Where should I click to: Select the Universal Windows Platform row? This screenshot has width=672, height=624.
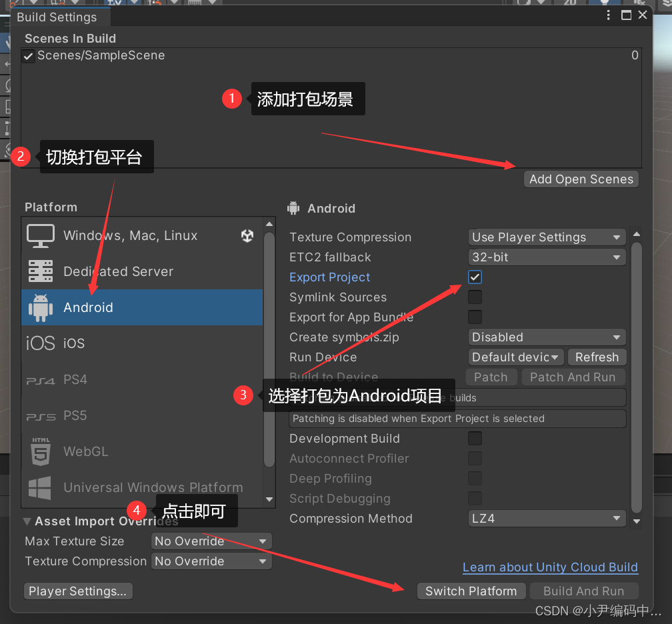click(x=142, y=488)
